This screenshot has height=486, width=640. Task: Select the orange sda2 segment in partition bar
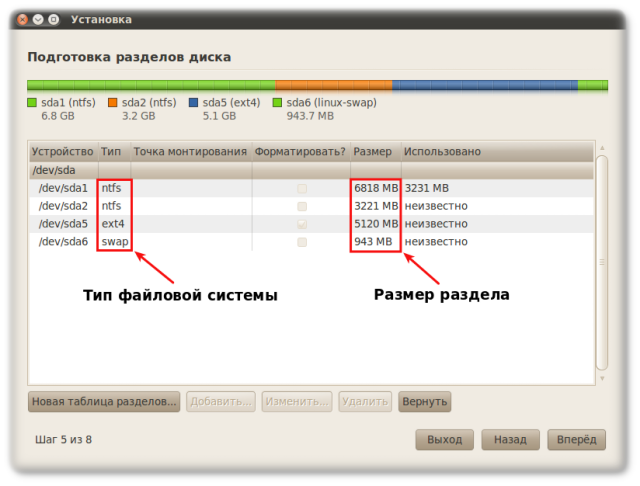coord(333,85)
